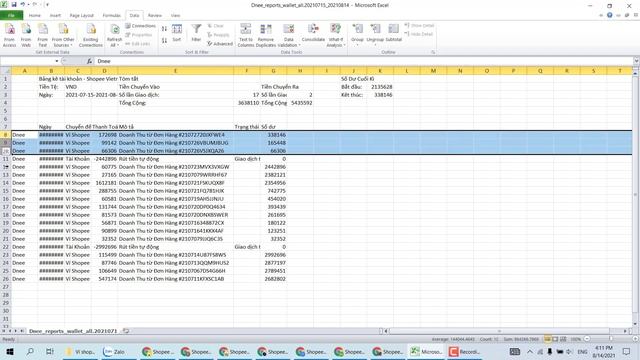Viewport: 640px width, 360px height.
Task: Open Windows Start menu
Action: [x=10, y=351]
